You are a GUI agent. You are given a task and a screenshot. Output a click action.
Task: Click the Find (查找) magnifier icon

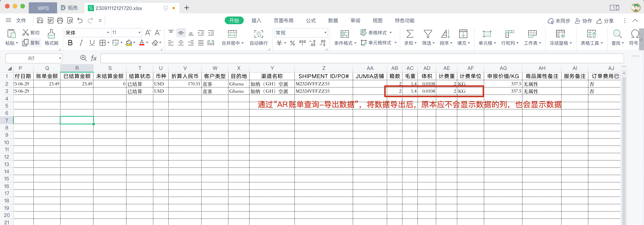click(x=617, y=34)
